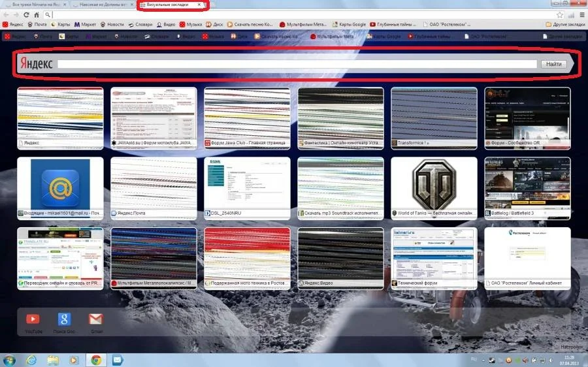Open the ОАО "Ростелеком" bookmark in upper bar
This screenshot has height=367, width=588.
point(447,24)
